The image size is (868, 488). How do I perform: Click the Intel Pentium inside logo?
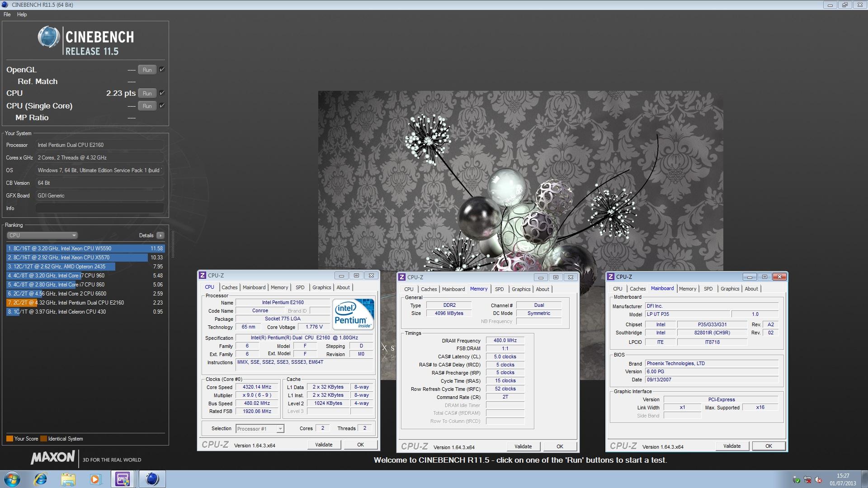click(353, 314)
